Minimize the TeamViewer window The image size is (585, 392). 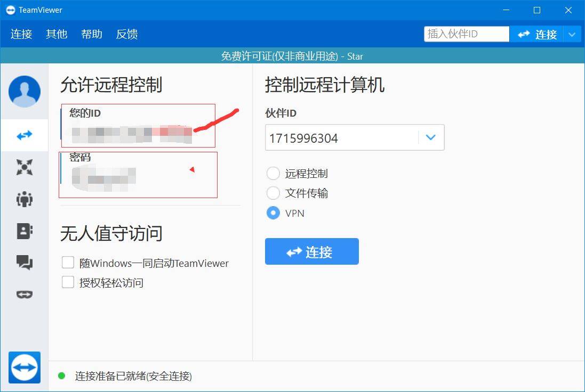pyautogui.click(x=506, y=10)
